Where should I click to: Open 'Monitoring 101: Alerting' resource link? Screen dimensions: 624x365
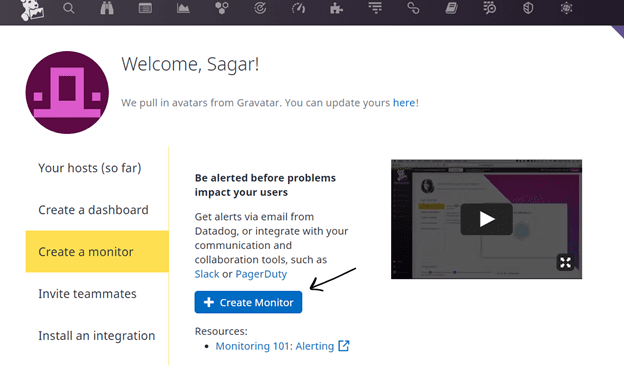(275, 346)
